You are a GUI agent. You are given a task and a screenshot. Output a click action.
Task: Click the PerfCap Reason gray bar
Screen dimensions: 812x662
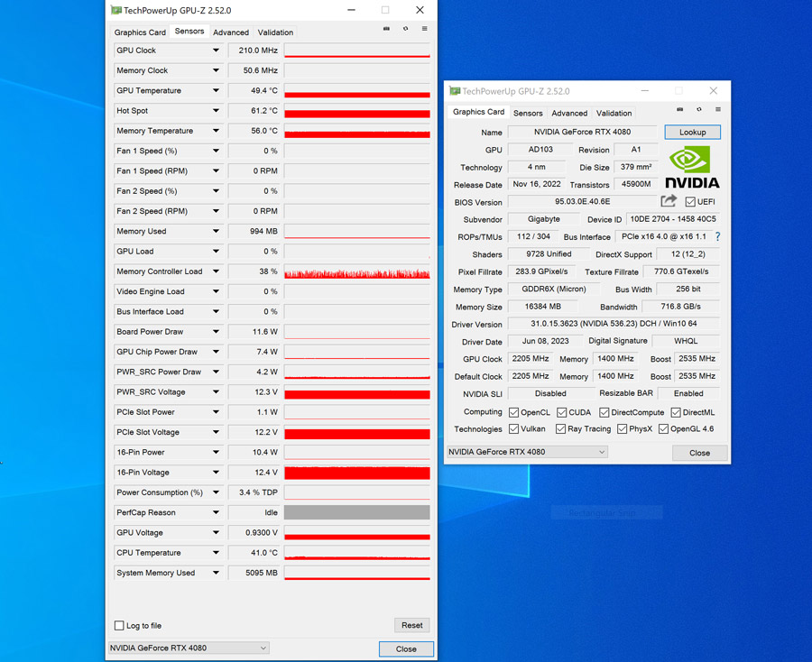click(x=357, y=512)
